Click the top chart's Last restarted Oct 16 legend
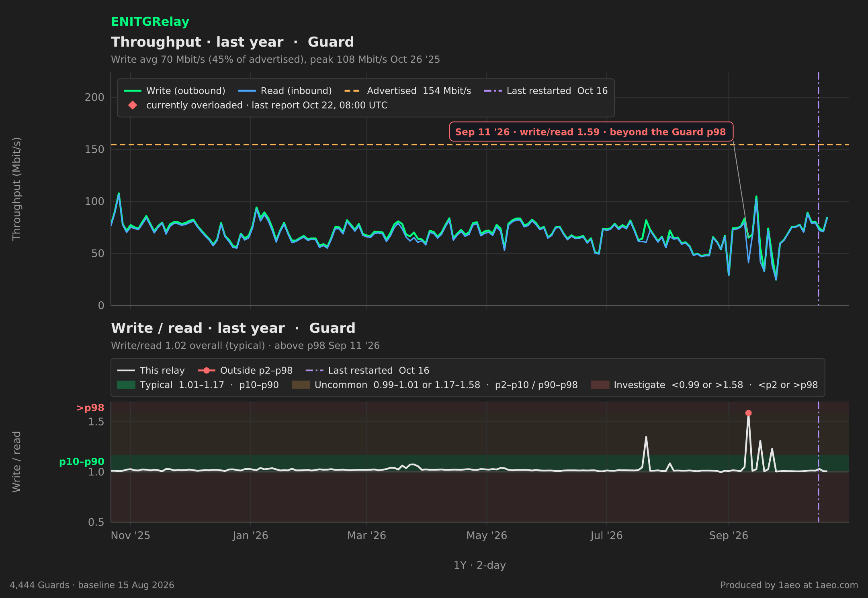868x598 pixels. click(x=546, y=91)
